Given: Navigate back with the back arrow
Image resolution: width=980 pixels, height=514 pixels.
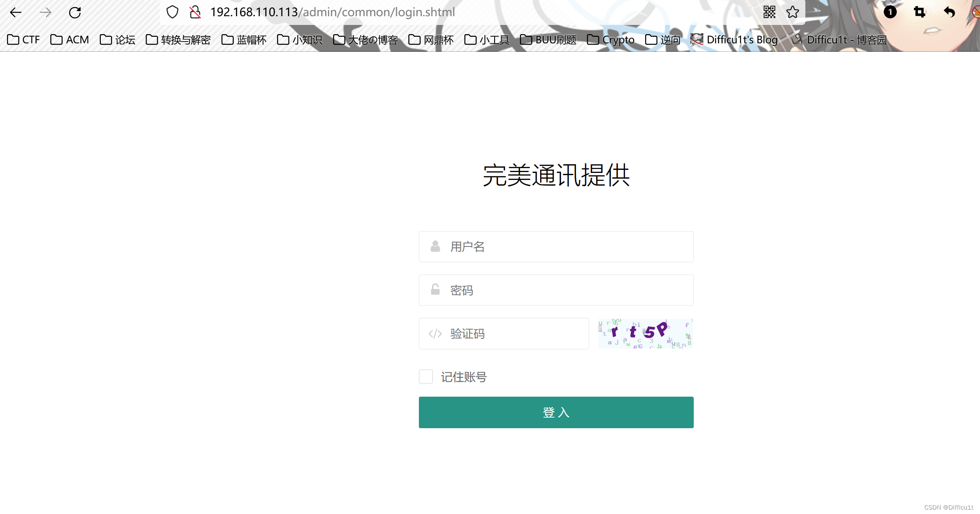Looking at the screenshot, I should 16,12.
